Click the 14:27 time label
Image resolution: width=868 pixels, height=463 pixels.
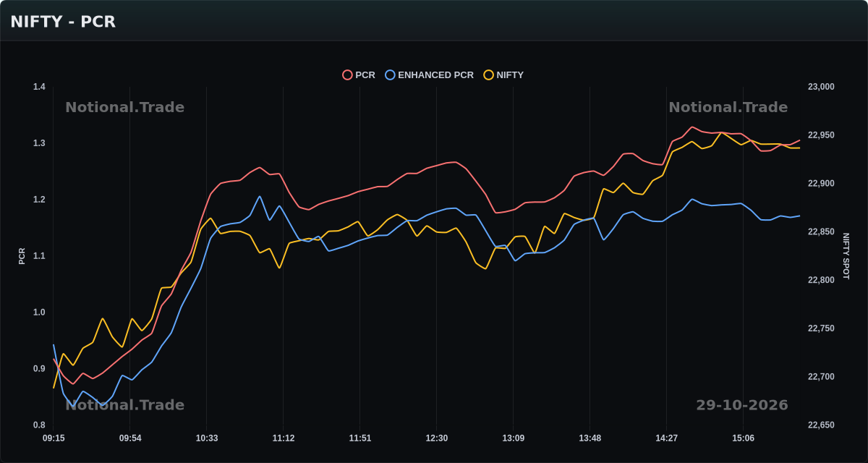click(667, 438)
